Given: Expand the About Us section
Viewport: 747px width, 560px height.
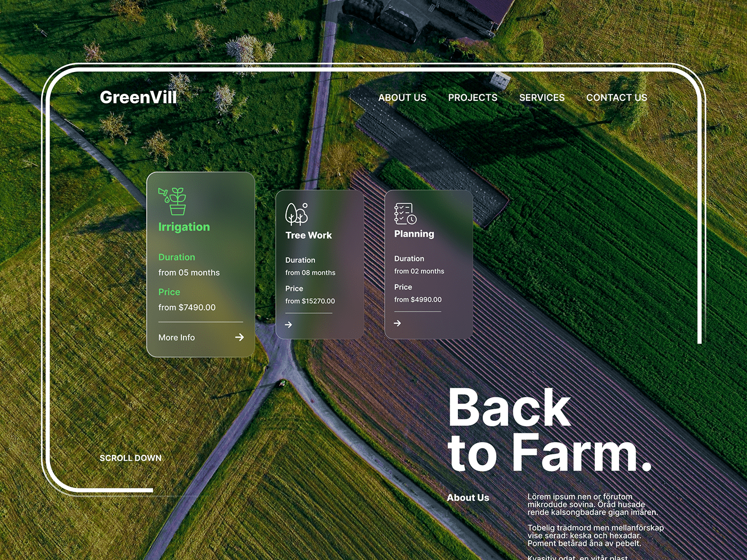Looking at the screenshot, I should 468,498.
